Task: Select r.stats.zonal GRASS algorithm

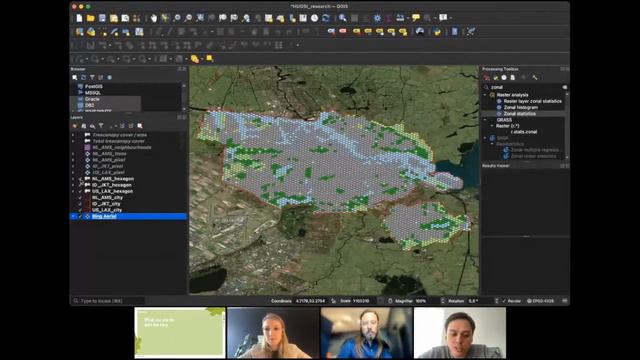Action: click(524, 132)
